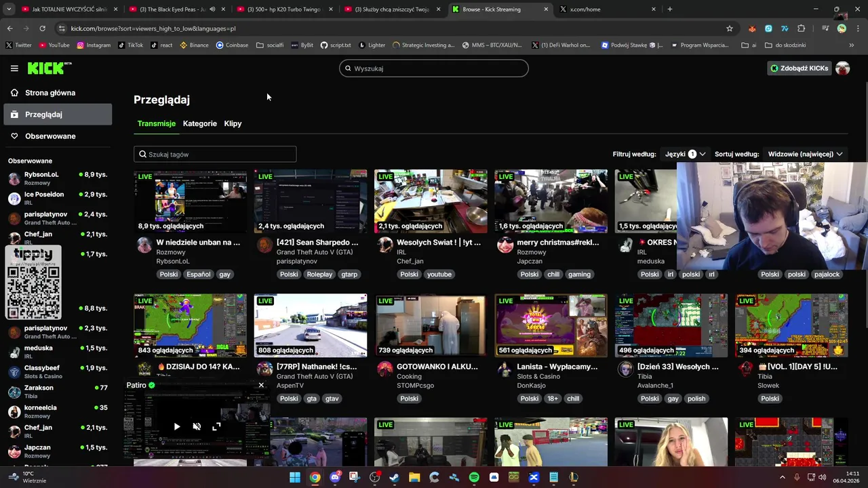The image size is (868, 488).
Task: Open RybsonLoL in followed channels
Action: (x=58, y=178)
